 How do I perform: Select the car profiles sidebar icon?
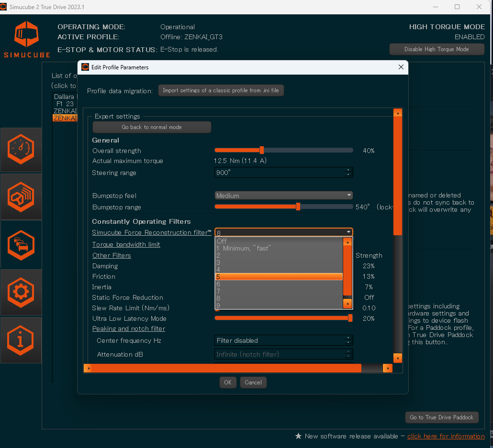point(21,244)
